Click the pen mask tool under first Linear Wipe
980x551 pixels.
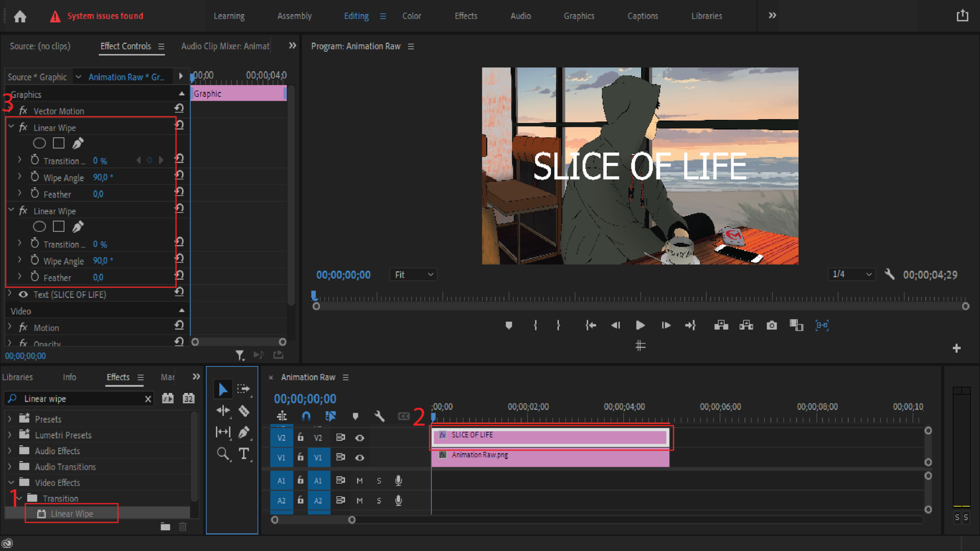pyautogui.click(x=78, y=143)
